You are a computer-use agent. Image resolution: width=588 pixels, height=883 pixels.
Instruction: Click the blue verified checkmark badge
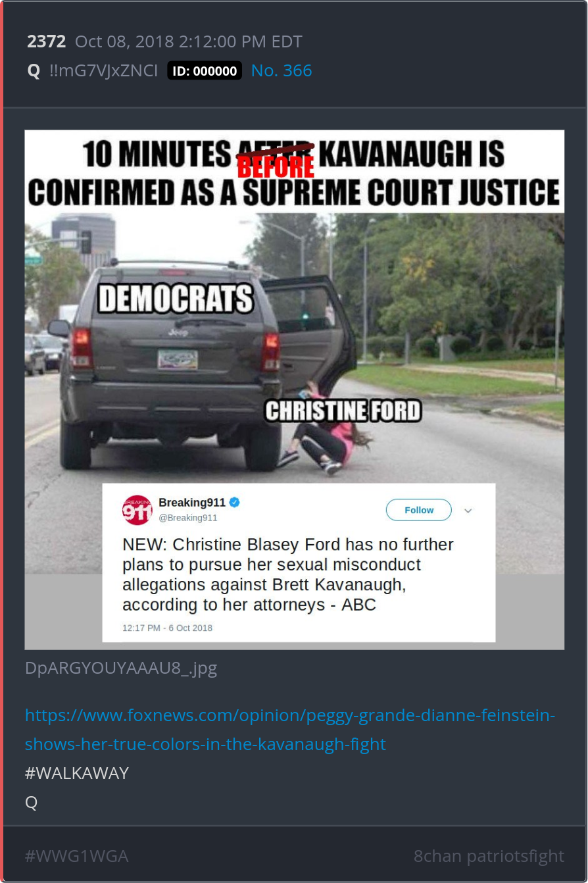click(235, 503)
